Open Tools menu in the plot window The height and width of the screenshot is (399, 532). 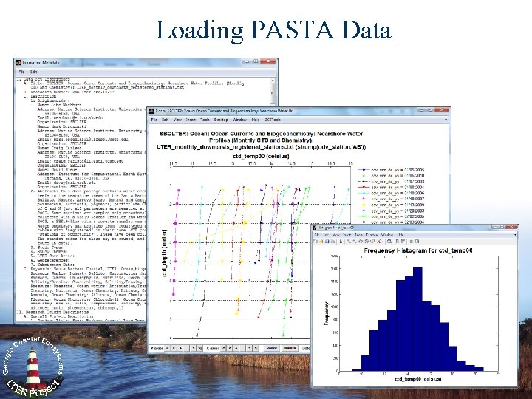point(205,120)
